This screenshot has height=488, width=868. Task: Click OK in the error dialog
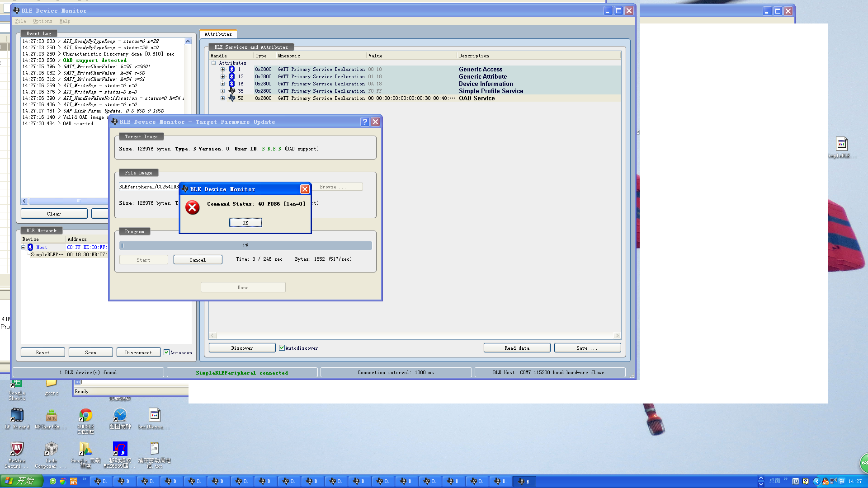(245, 223)
